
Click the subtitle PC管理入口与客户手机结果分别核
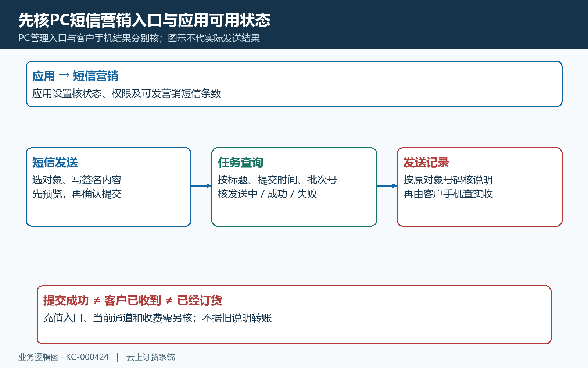click(x=89, y=38)
